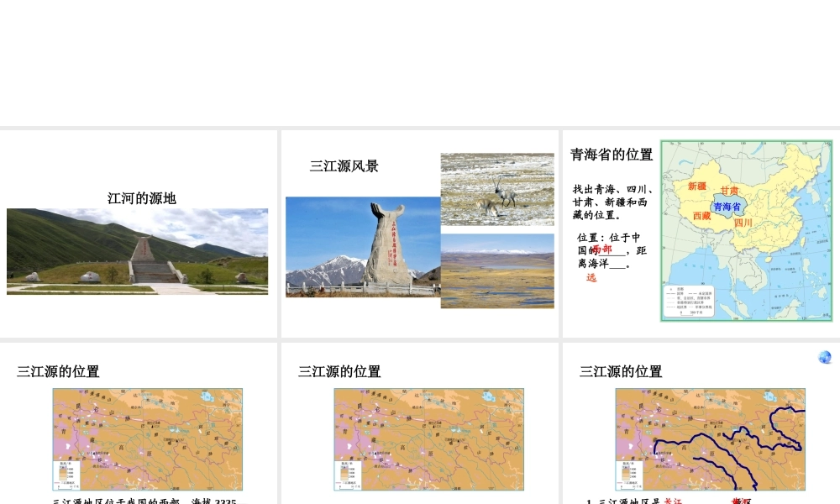The image size is (840, 504).
Task: Click the text '离海洋___。'
Action: point(604,264)
